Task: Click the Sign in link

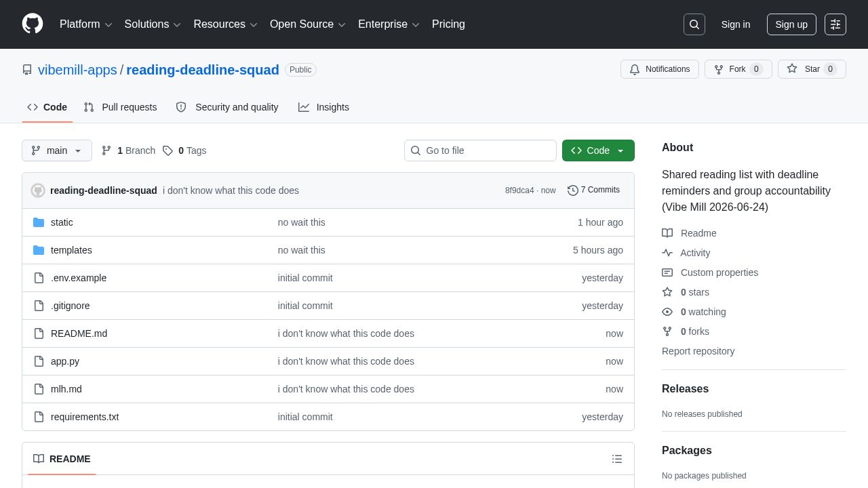Action: (736, 24)
